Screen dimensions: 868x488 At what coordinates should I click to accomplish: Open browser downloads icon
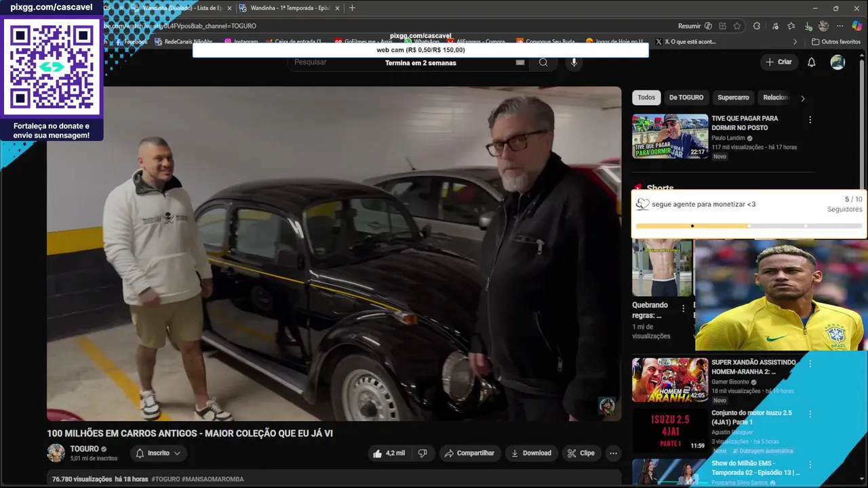click(x=808, y=26)
